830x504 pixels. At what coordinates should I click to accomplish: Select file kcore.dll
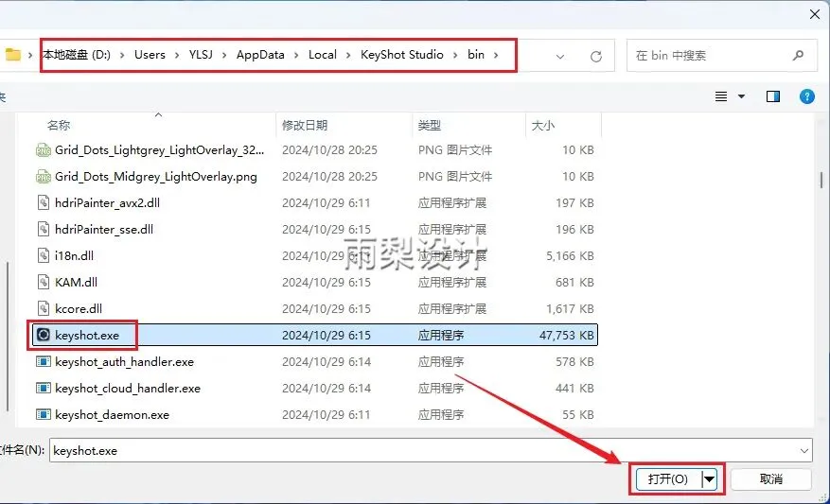pyautogui.click(x=79, y=308)
